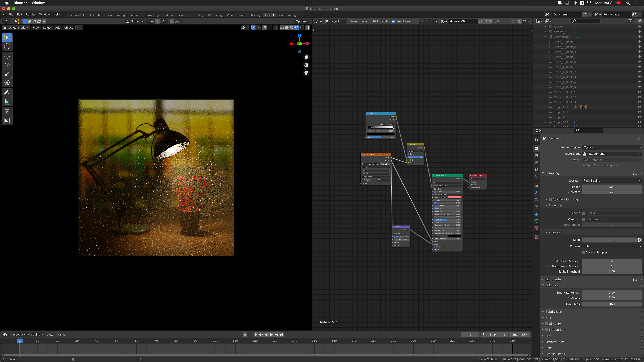
Task: Select the Annotate pencil tool
Action: click(7, 93)
